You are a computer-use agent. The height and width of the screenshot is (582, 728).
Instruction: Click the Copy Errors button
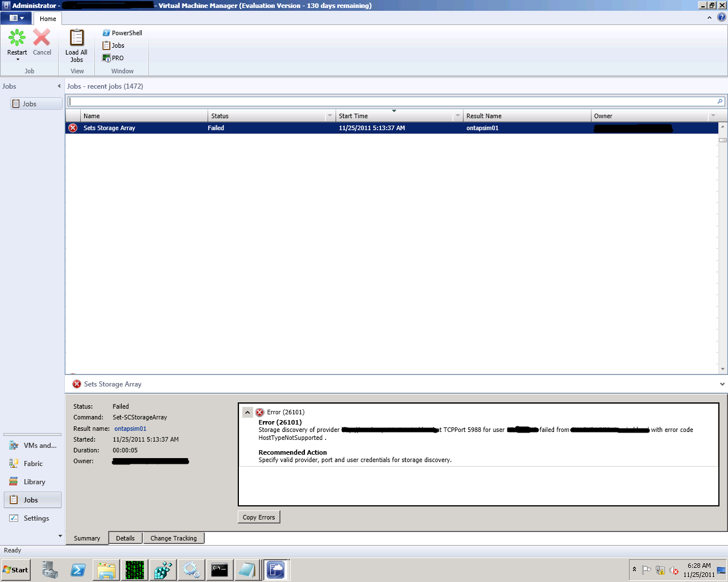(259, 517)
